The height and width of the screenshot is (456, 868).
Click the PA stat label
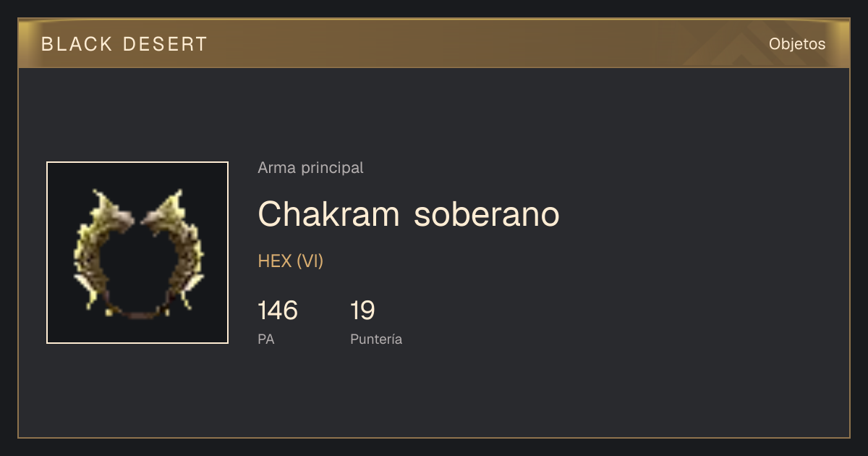[266, 339]
